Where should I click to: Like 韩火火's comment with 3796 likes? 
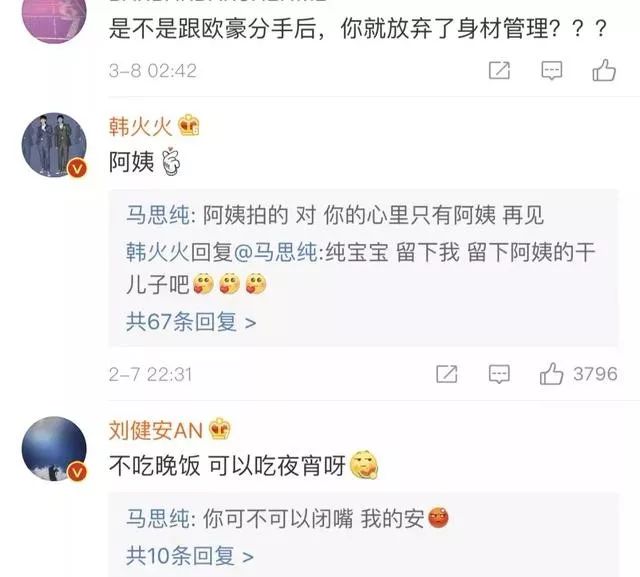click(x=551, y=374)
